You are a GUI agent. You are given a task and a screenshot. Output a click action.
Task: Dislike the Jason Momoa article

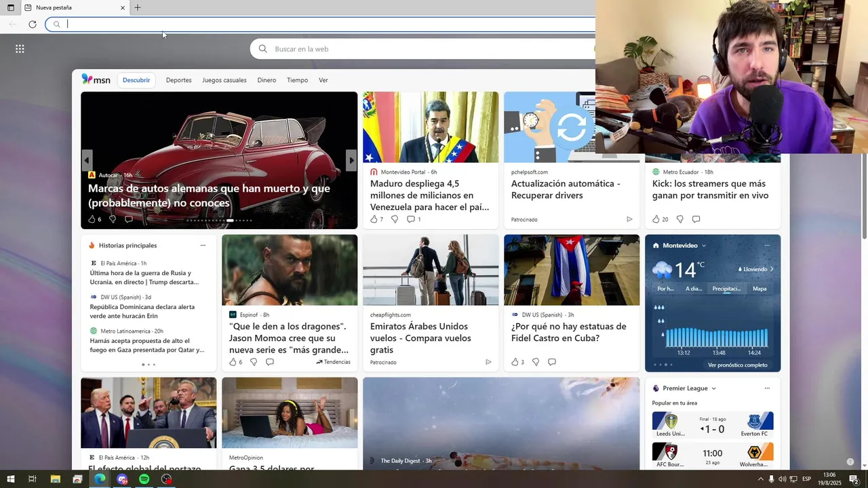point(254,363)
